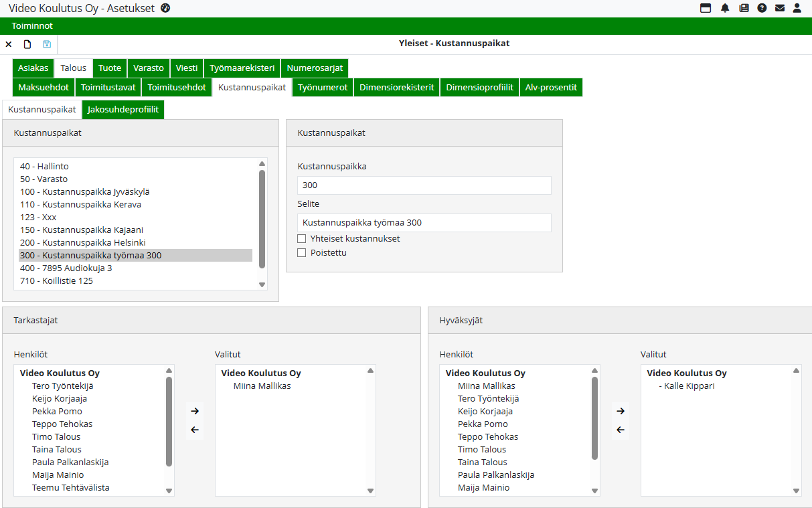Click the save disk icon
Image resolution: width=812 pixels, height=508 pixels.
point(47,44)
